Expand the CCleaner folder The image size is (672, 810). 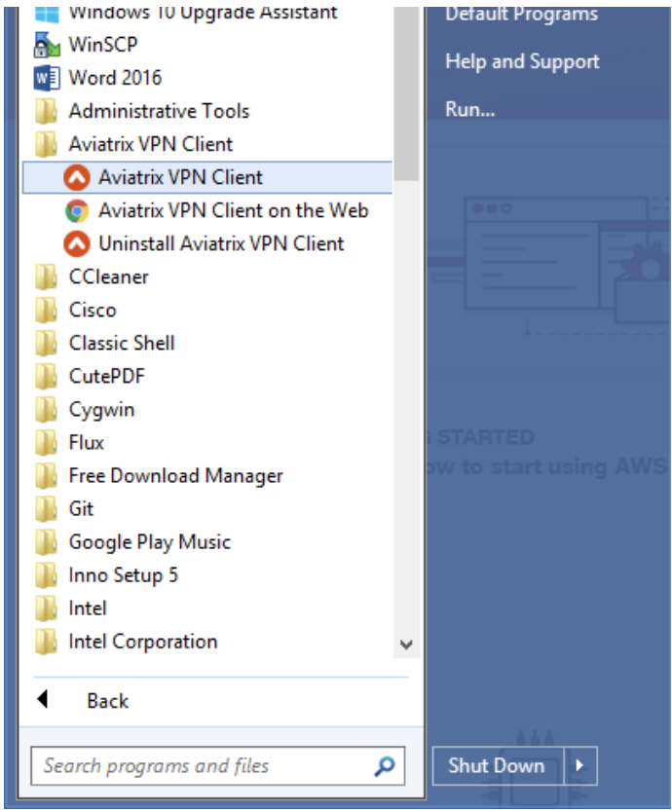pos(108,276)
